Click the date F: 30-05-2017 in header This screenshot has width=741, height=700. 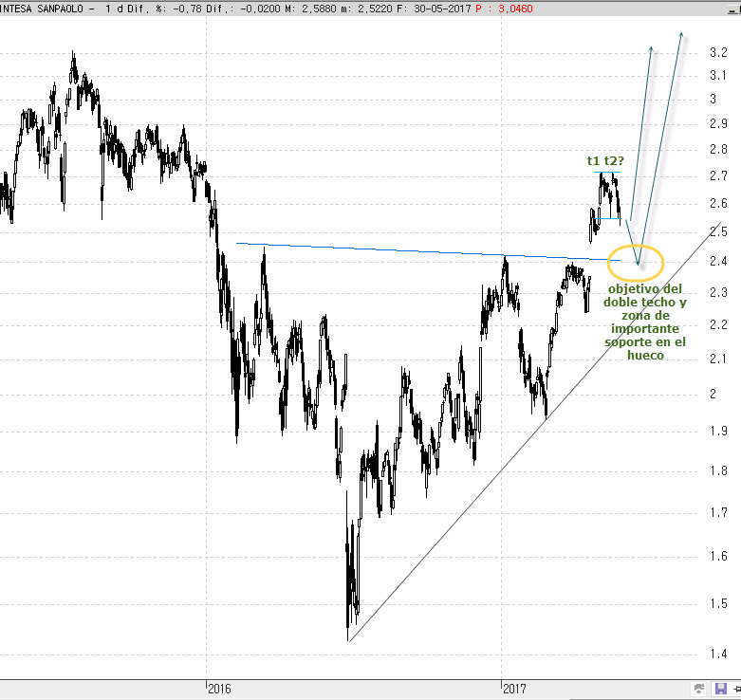(x=435, y=9)
